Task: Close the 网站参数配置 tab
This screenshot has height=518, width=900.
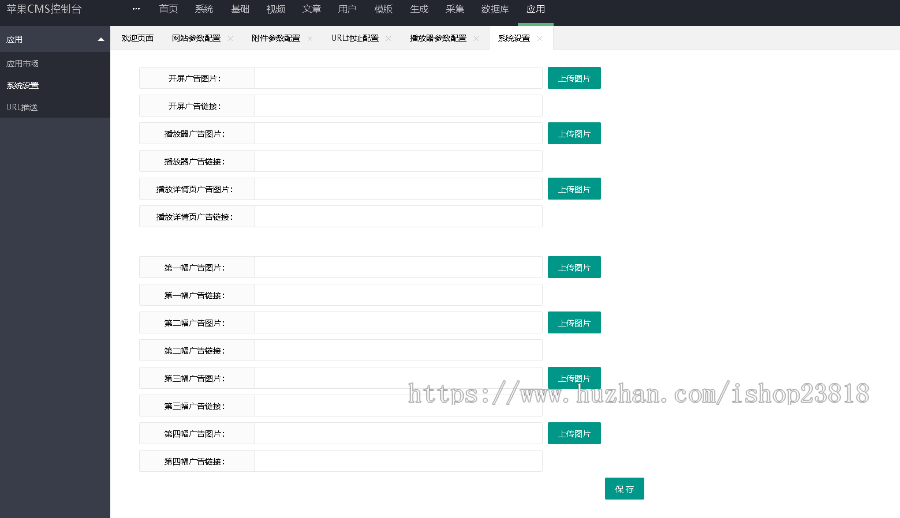Action: click(x=231, y=38)
